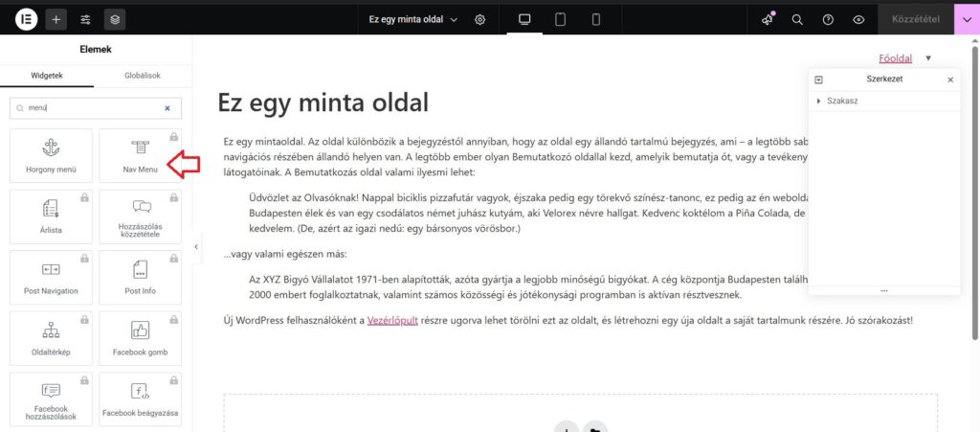The image size is (980, 432).
Task: Open the Elementor logo menu
Action: [x=26, y=19]
